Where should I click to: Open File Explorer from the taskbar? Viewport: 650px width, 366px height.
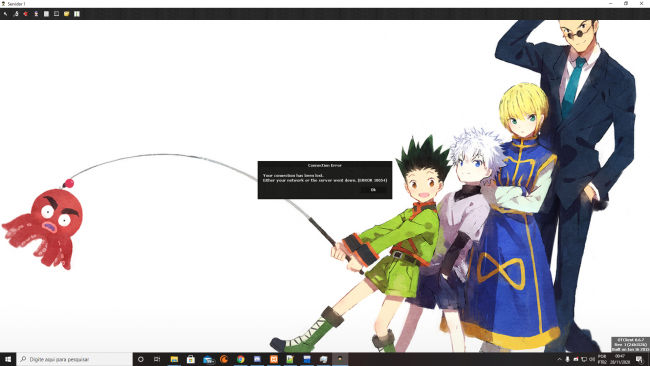pos(174,359)
